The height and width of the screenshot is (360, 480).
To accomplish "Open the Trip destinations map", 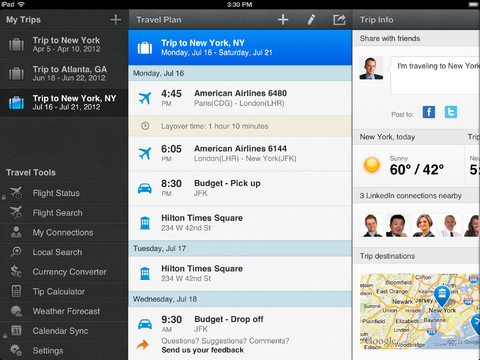I will click(420, 311).
